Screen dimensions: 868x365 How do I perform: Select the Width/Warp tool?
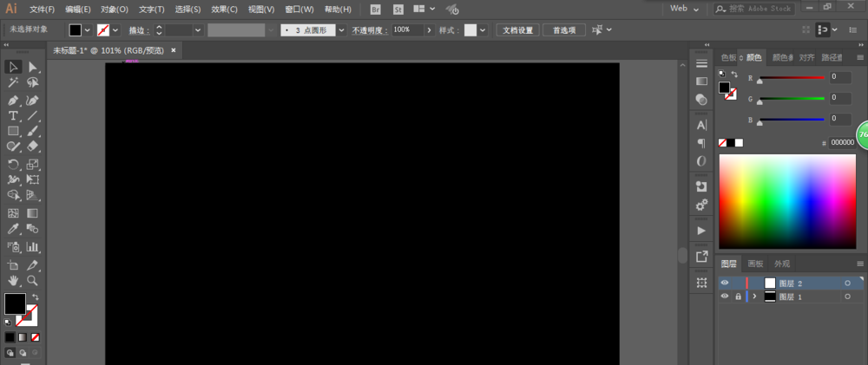(x=13, y=179)
